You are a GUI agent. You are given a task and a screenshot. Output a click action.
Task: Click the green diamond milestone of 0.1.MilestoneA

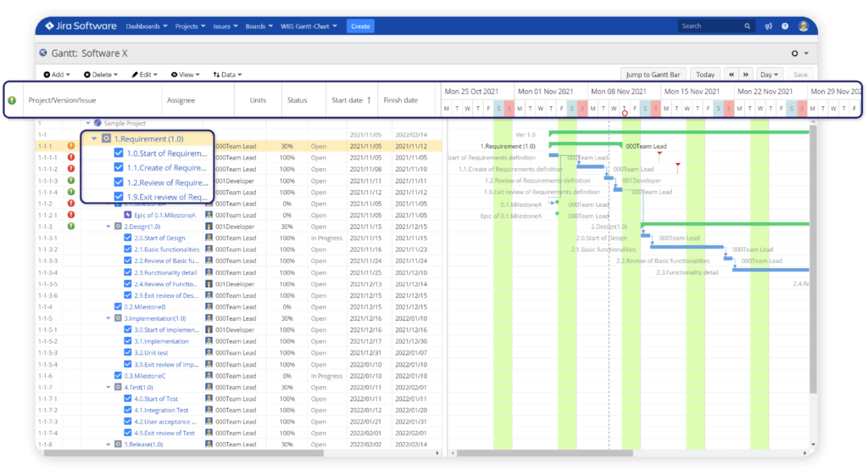click(x=557, y=203)
